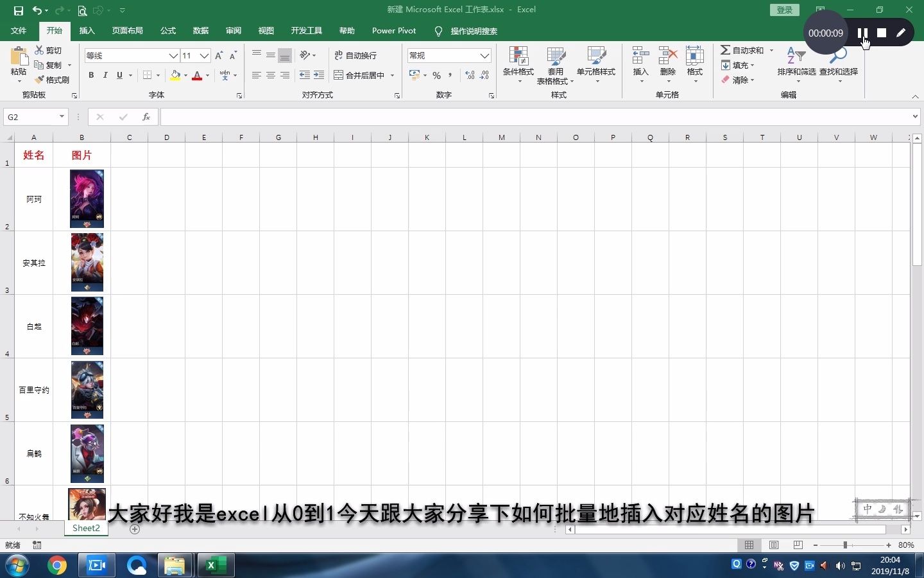Increase font size with the large A icon

coord(219,55)
